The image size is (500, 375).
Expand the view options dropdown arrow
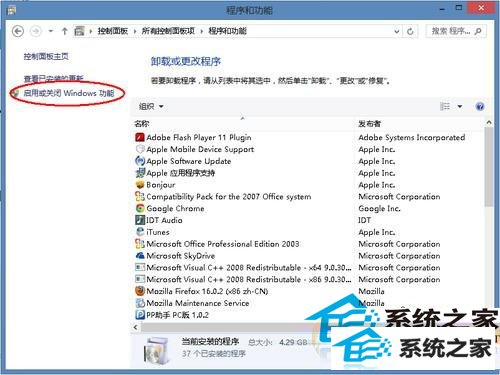460,106
